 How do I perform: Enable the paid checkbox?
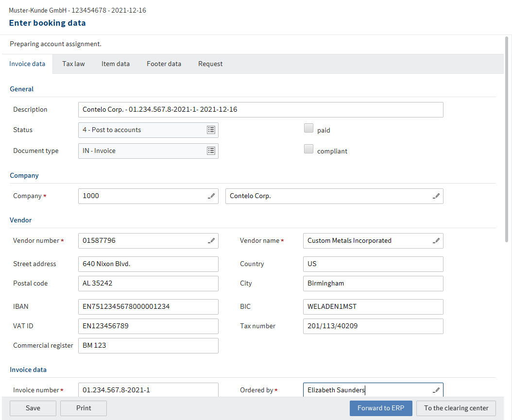click(x=308, y=129)
